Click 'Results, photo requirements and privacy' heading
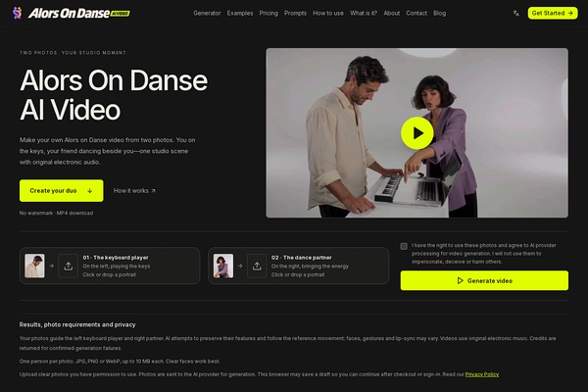 click(x=77, y=324)
